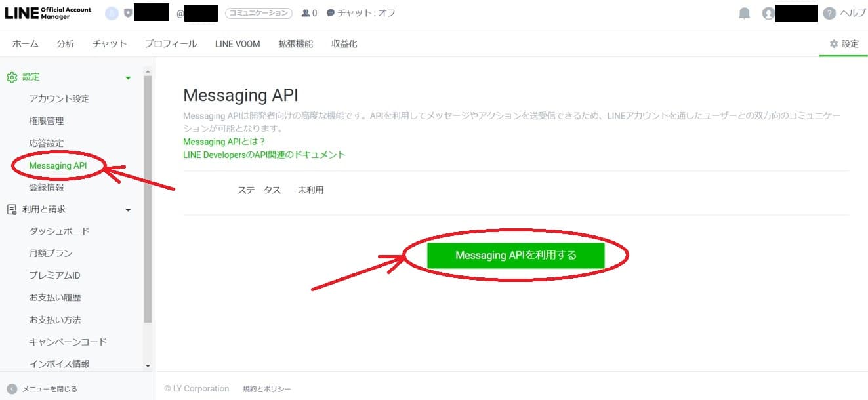Click the notification bell icon
This screenshot has height=400, width=868.
click(x=744, y=13)
